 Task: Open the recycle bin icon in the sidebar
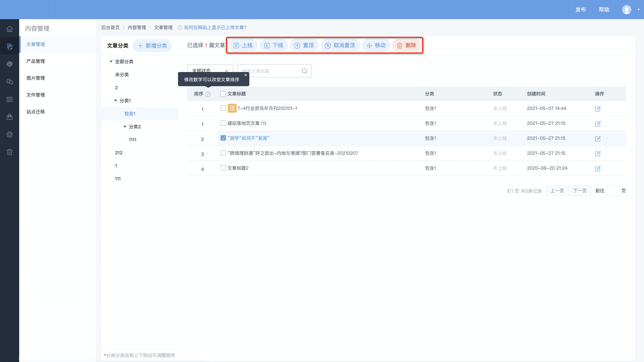(10, 152)
